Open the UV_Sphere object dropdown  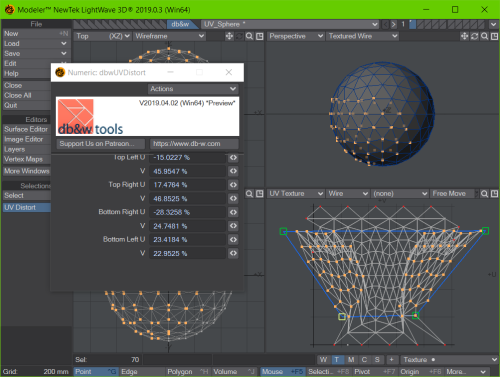pyautogui.click(x=290, y=24)
